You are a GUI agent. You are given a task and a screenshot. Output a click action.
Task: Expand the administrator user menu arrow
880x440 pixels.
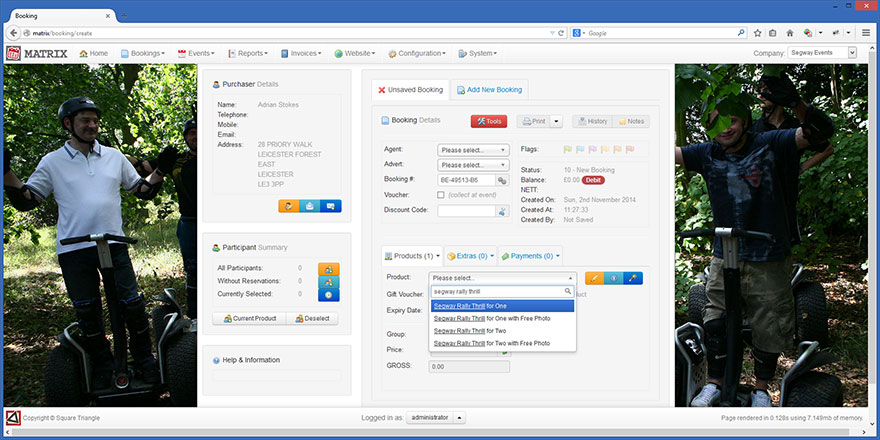tap(460, 418)
